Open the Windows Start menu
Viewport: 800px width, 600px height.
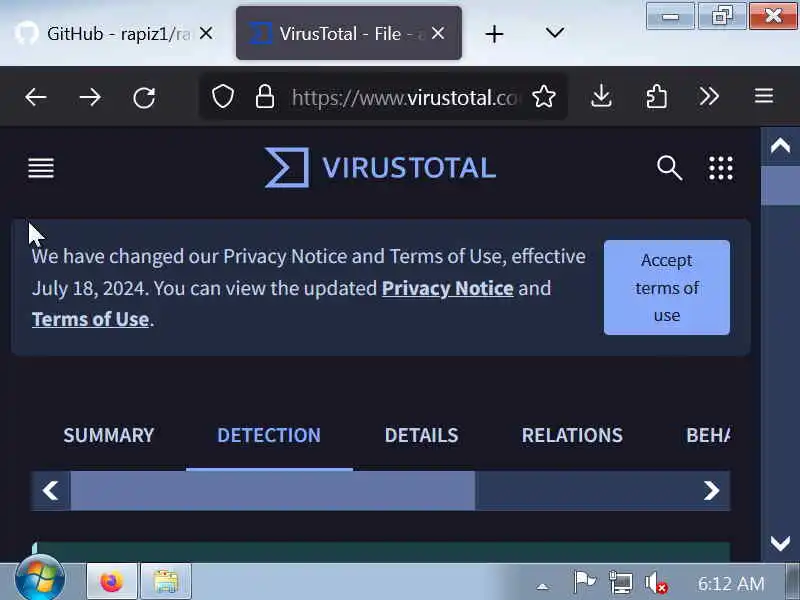coord(40,580)
